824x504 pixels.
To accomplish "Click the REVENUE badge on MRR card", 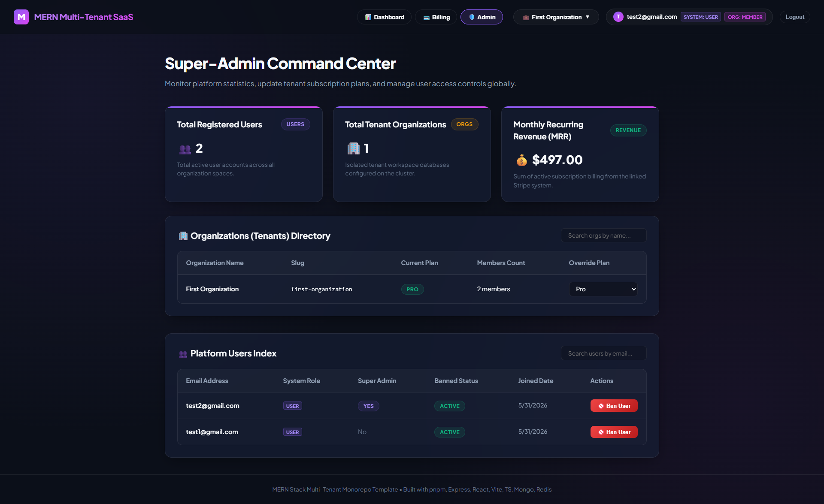I will [628, 130].
